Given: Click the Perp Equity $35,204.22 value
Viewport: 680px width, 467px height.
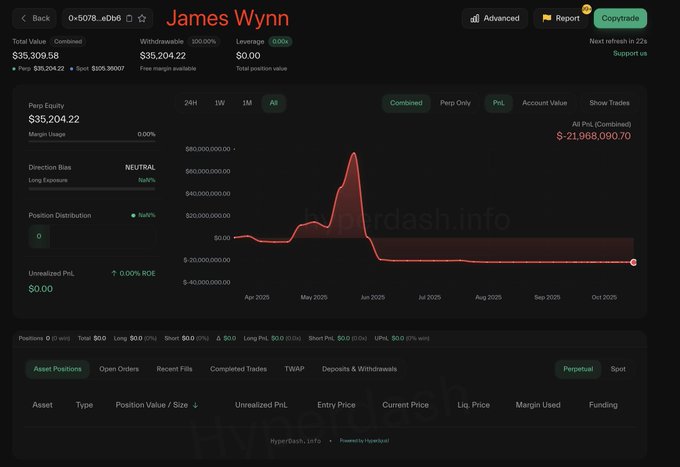Looking at the screenshot, I should tap(54, 119).
